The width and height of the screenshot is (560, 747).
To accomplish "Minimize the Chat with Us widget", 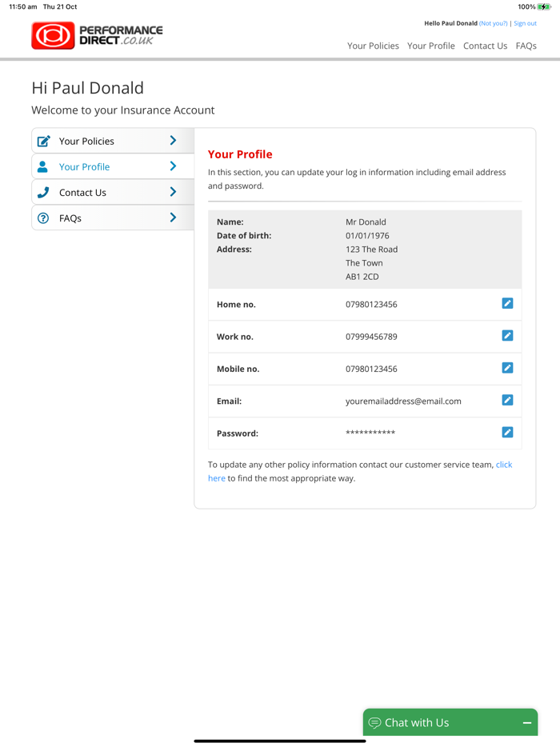I will tap(526, 723).
